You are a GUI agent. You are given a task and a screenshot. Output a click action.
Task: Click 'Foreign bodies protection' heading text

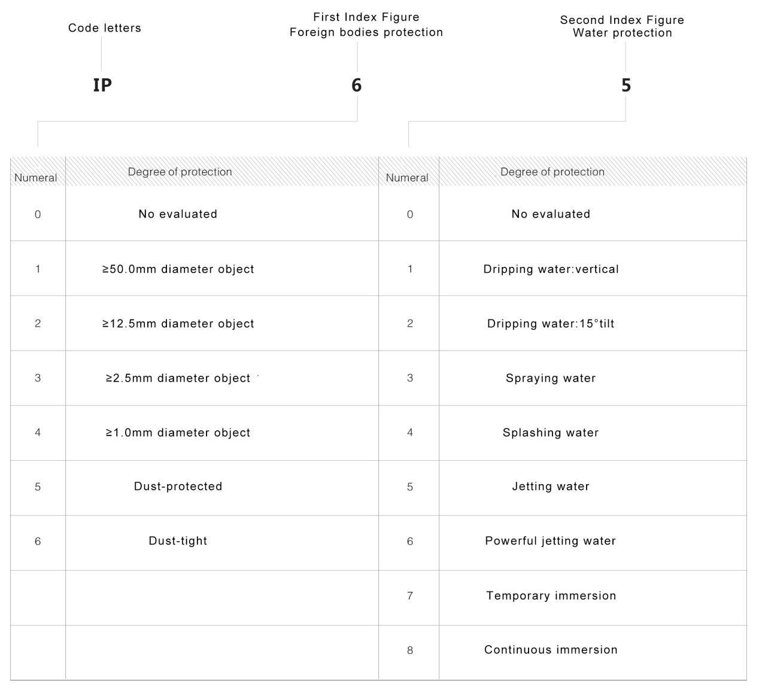[x=366, y=32]
